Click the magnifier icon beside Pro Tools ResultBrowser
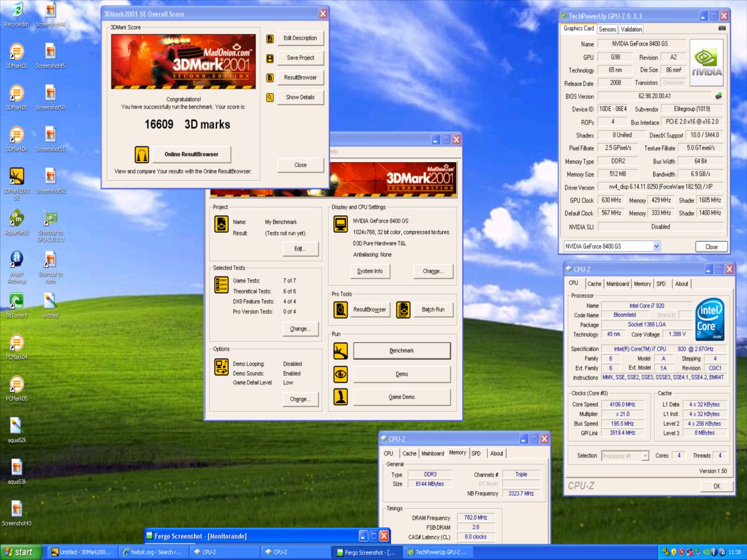 pos(341,310)
